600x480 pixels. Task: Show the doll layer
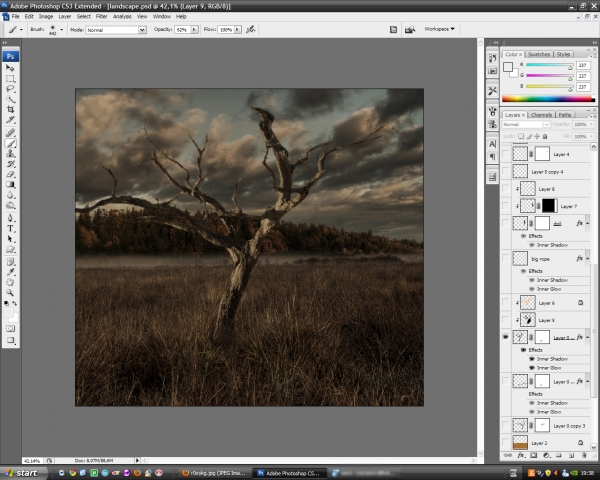tap(505, 223)
